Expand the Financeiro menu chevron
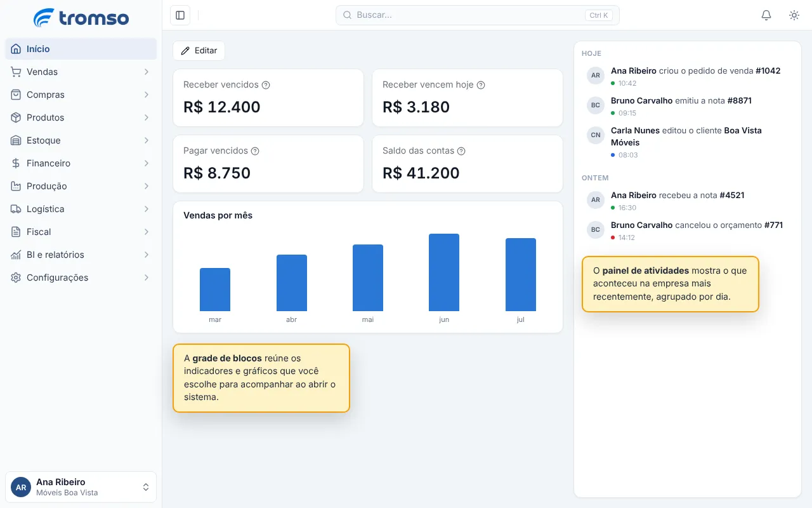This screenshot has height=508, width=812. click(147, 163)
